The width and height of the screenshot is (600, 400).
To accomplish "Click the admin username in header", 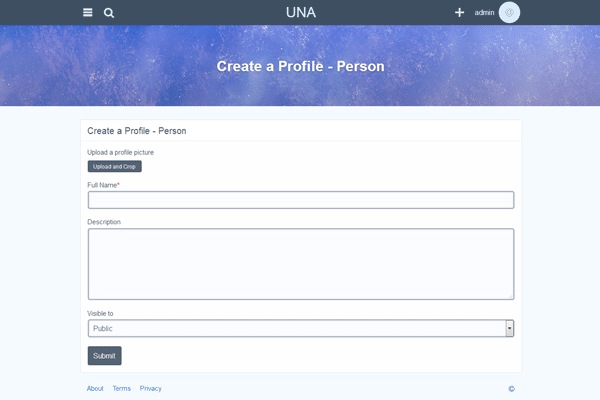I will coord(485,13).
